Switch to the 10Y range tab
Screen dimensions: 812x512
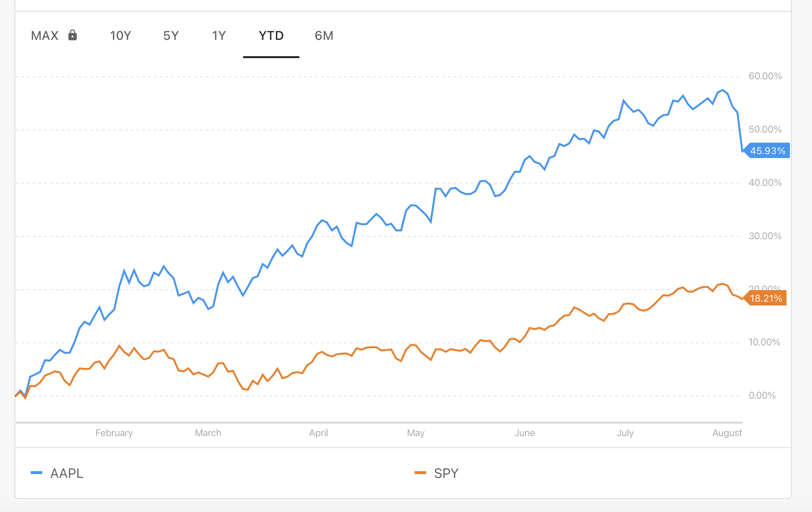[x=120, y=36]
